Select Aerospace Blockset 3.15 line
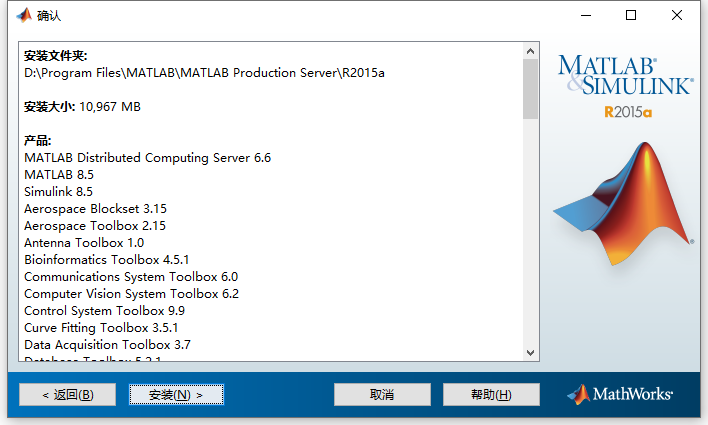Viewport: 708px width, 425px height. point(95,209)
